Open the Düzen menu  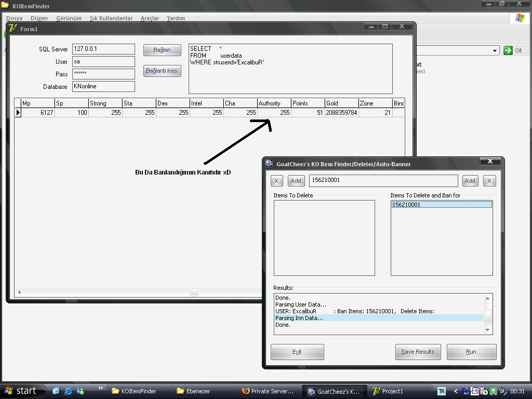[x=39, y=18]
